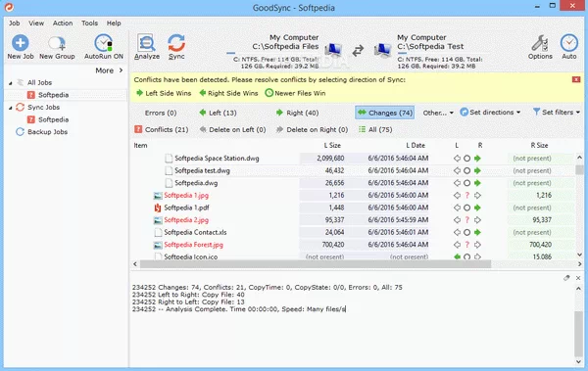This screenshot has height=371, width=588.
Task: Show Left (13) changes
Action: coord(218,113)
